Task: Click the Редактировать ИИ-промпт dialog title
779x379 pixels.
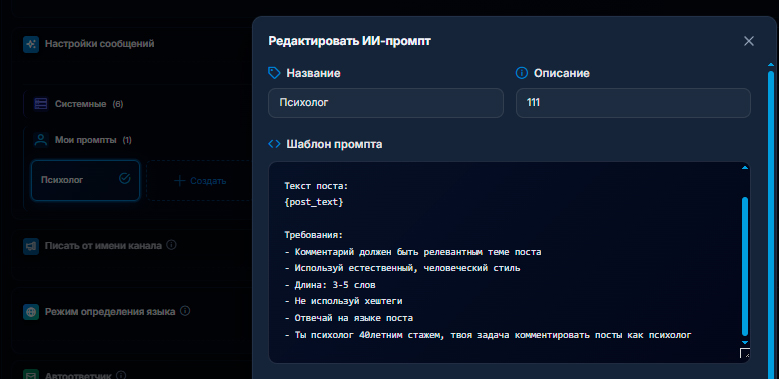Action: (349, 41)
